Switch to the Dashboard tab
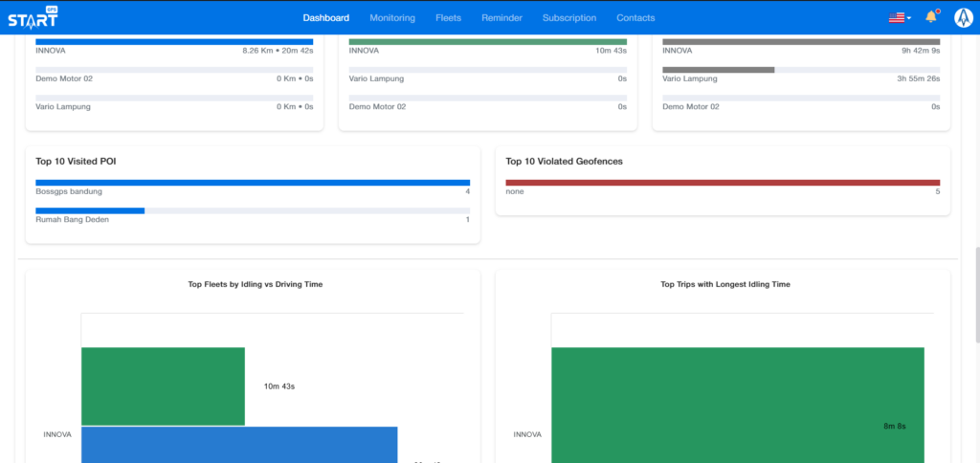The width and height of the screenshot is (980, 463). [325, 17]
